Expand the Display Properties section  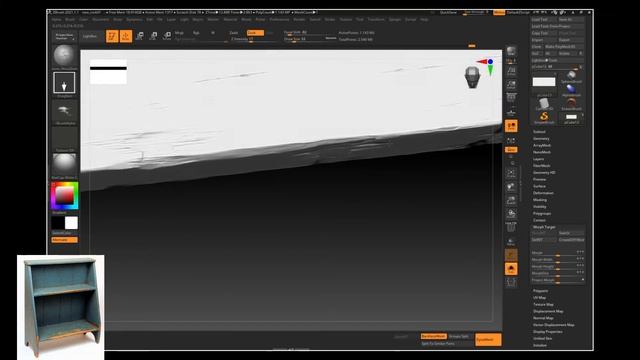pyautogui.click(x=548, y=332)
